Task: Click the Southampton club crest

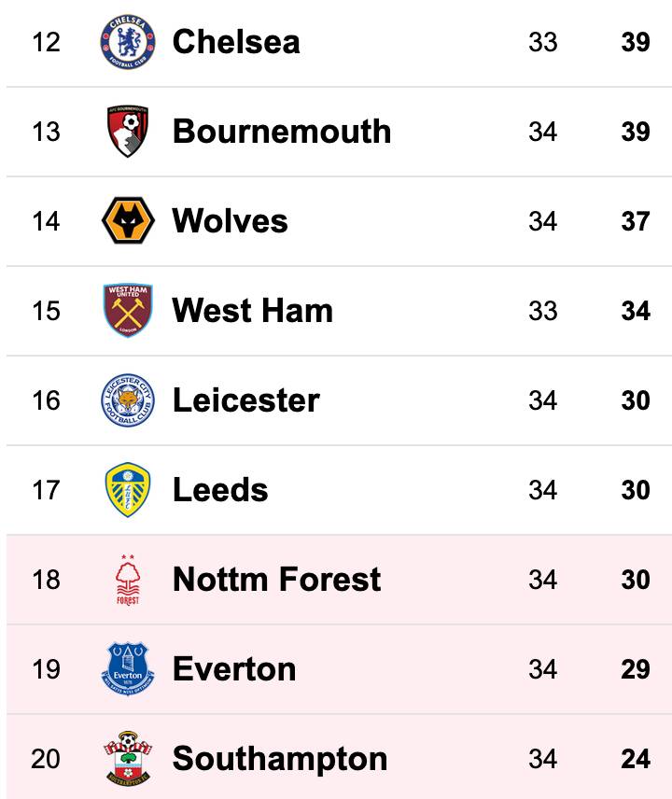Action: 128,759
